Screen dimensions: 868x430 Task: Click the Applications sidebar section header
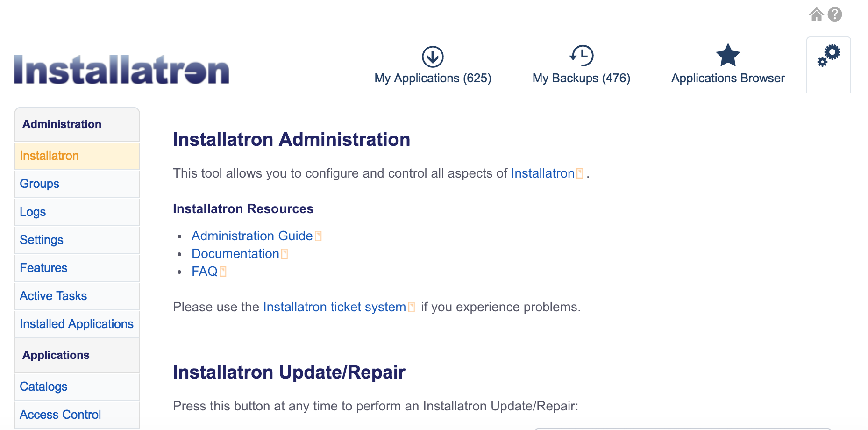pos(77,355)
